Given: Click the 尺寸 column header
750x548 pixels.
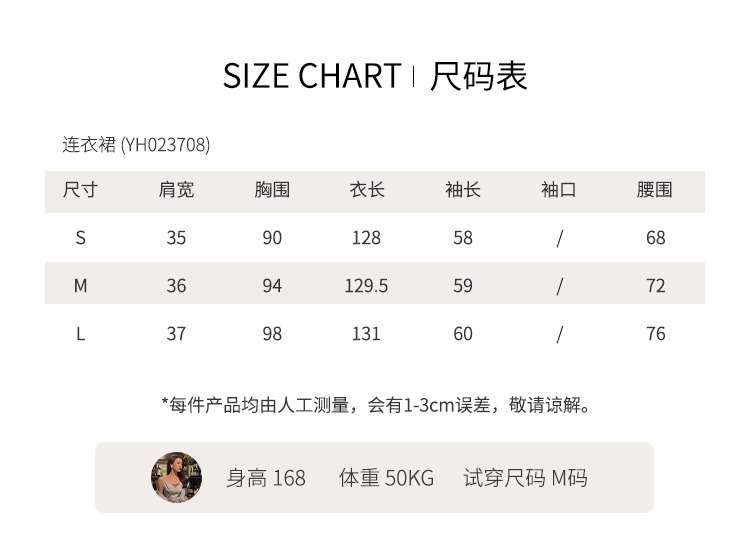Looking at the screenshot, I should [x=80, y=190].
